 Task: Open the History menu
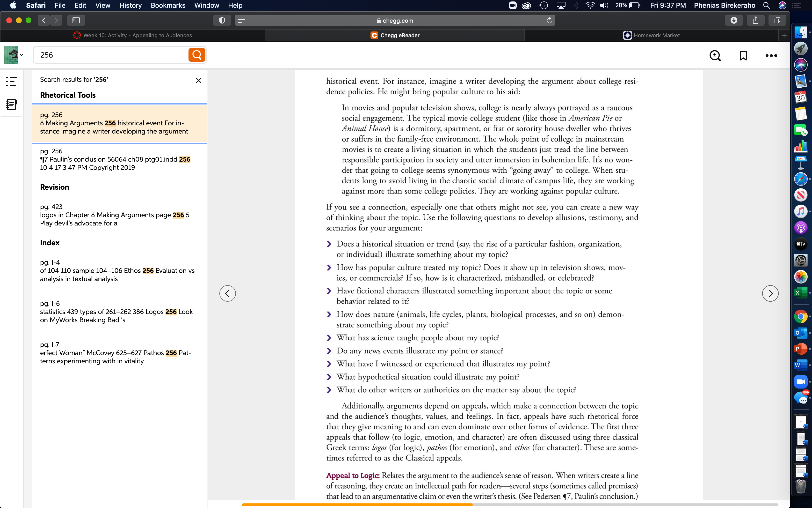(x=130, y=5)
